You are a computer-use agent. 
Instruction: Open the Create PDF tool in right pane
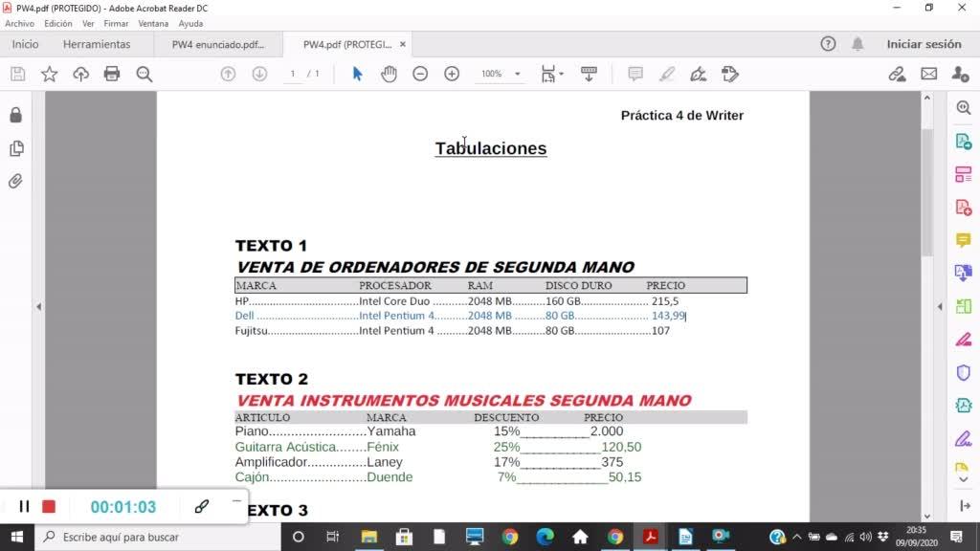(x=964, y=208)
